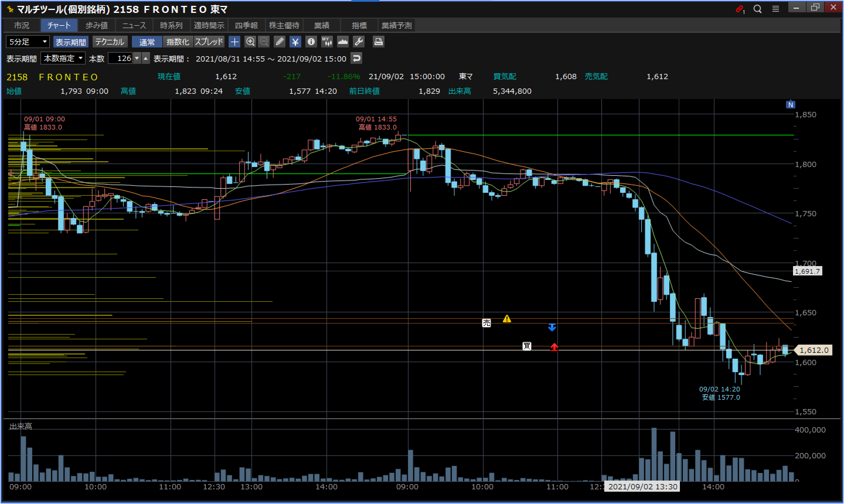844x504 pixels.
Task: Decrease bar count with down arrow
Action: pyautogui.click(x=137, y=58)
